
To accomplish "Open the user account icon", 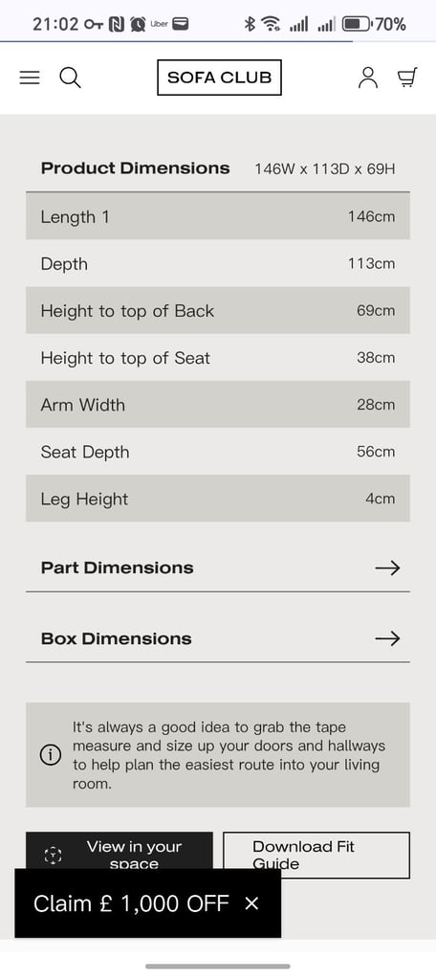I will pyautogui.click(x=368, y=78).
